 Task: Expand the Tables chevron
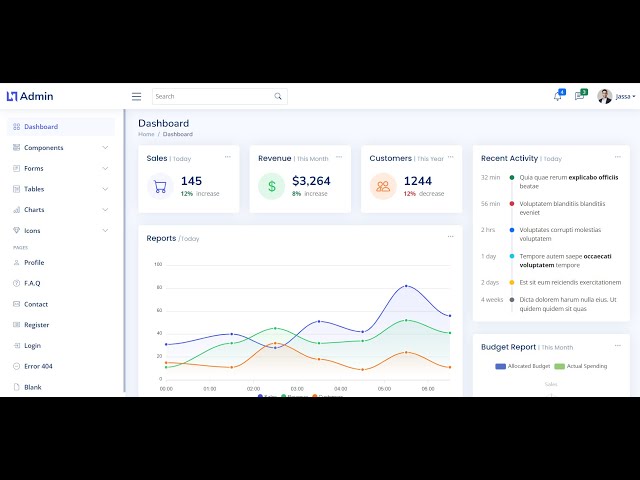click(105, 189)
